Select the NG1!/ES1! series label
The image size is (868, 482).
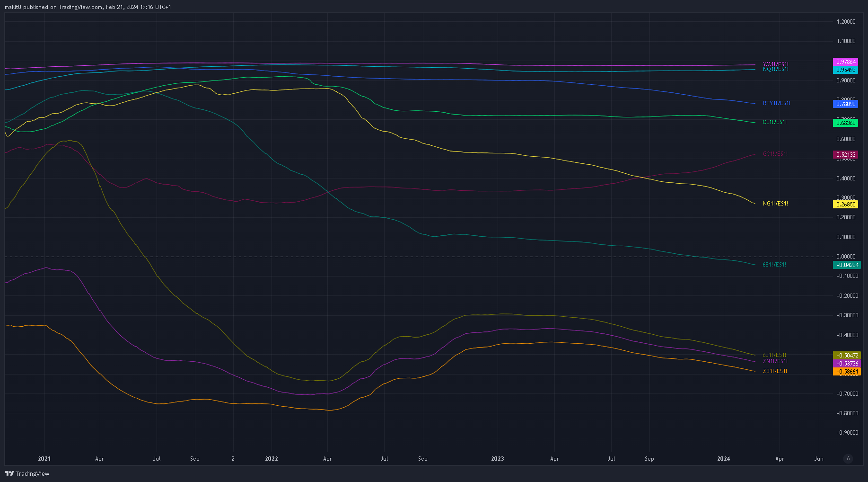pyautogui.click(x=775, y=204)
